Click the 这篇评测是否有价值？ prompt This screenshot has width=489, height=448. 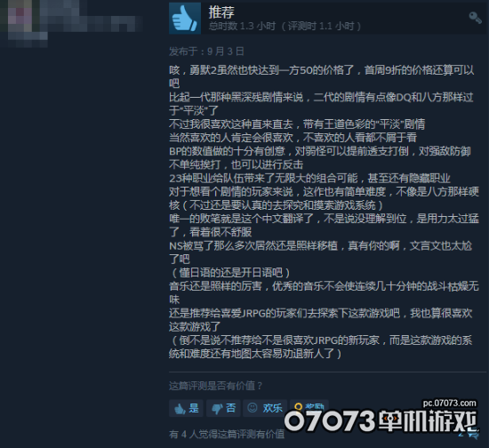[216, 386]
